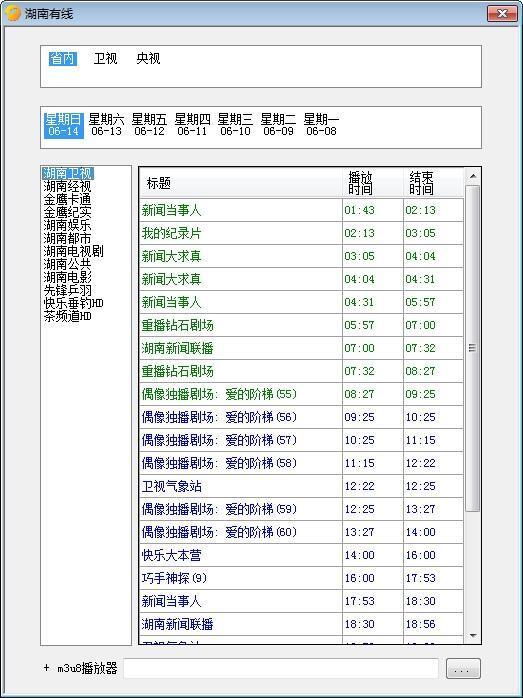Select 我的纪录片 program row
The height and width of the screenshot is (698, 523).
(301, 233)
